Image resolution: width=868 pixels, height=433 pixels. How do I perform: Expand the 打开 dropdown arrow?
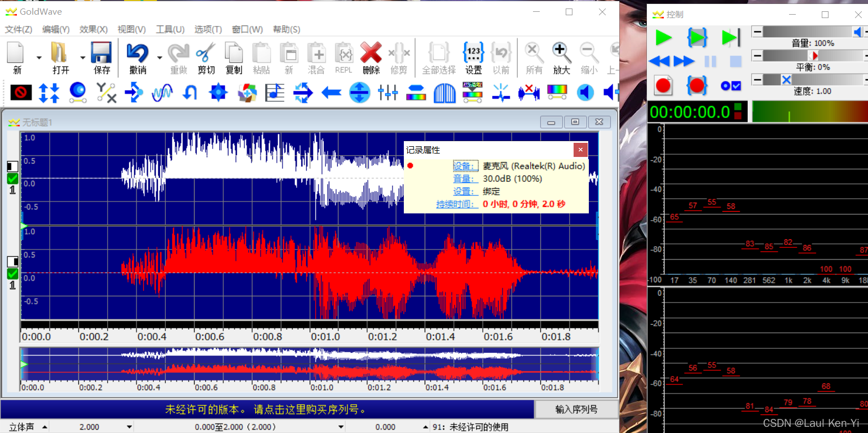point(83,57)
